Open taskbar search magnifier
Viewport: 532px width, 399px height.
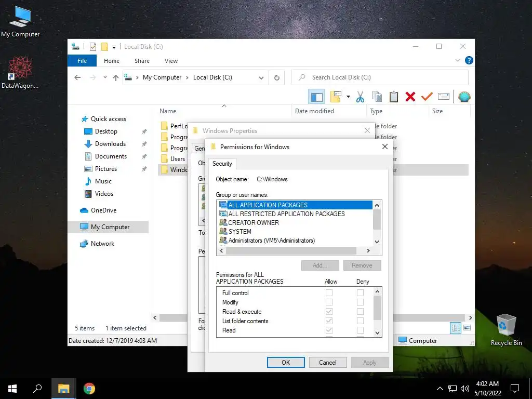(37, 389)
